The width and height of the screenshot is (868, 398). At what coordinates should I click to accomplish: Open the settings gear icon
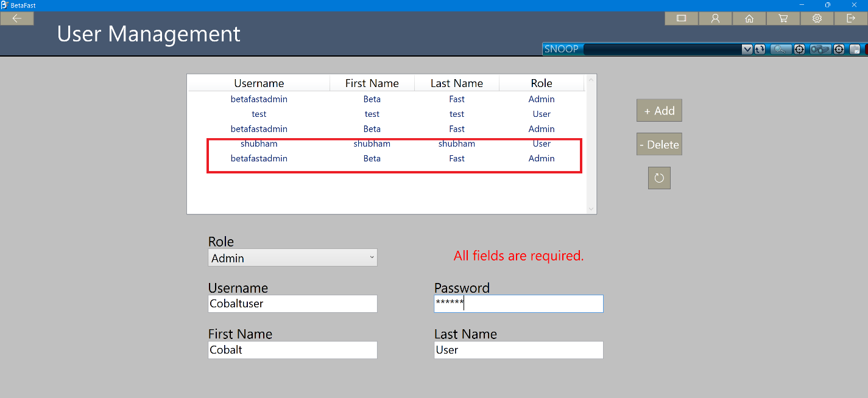pyautogui.click(x=817, y=18)
